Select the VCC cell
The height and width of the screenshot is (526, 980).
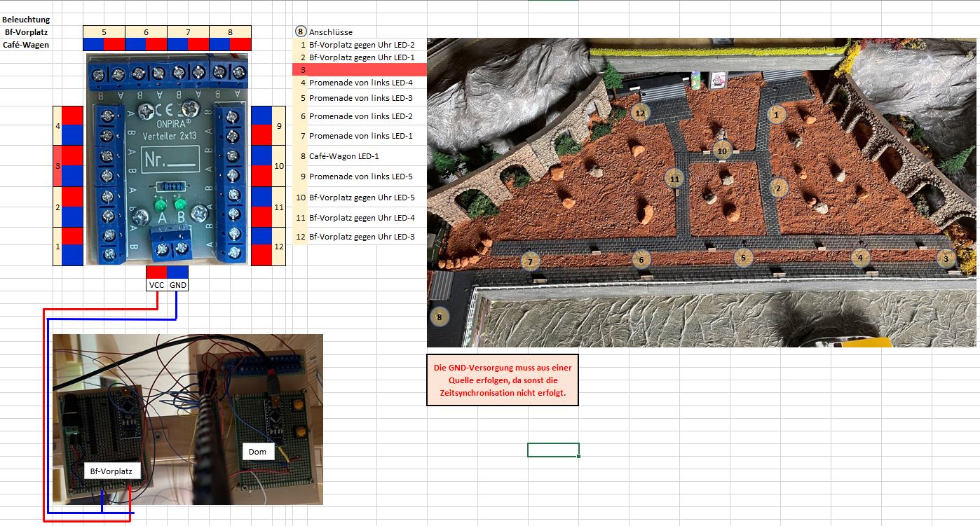[156, 285]
